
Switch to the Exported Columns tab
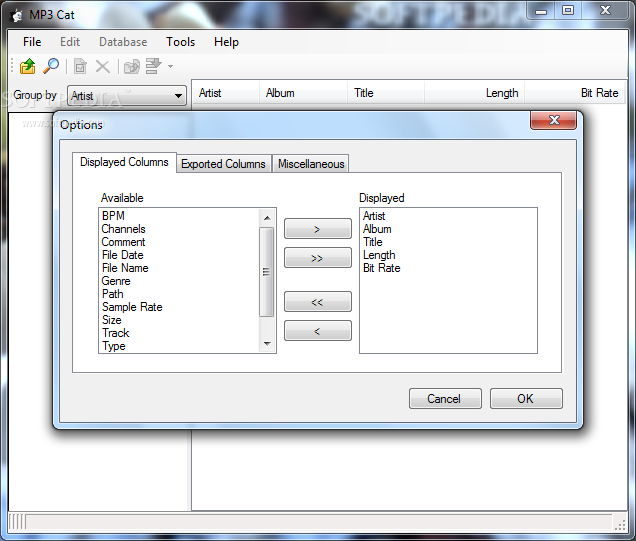(x=223, y=164)
